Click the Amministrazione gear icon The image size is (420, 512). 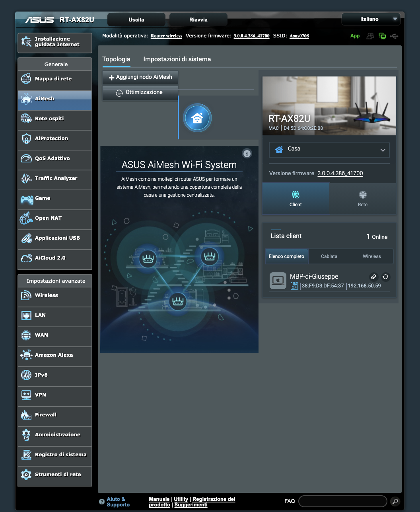[x=26, y=434]
